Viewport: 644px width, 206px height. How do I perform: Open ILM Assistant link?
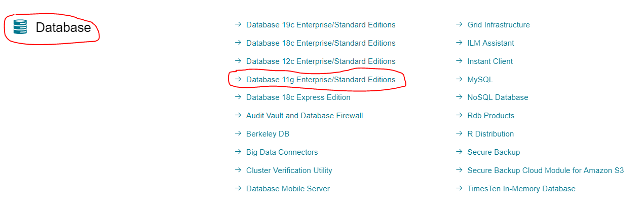tap(490, 43)
